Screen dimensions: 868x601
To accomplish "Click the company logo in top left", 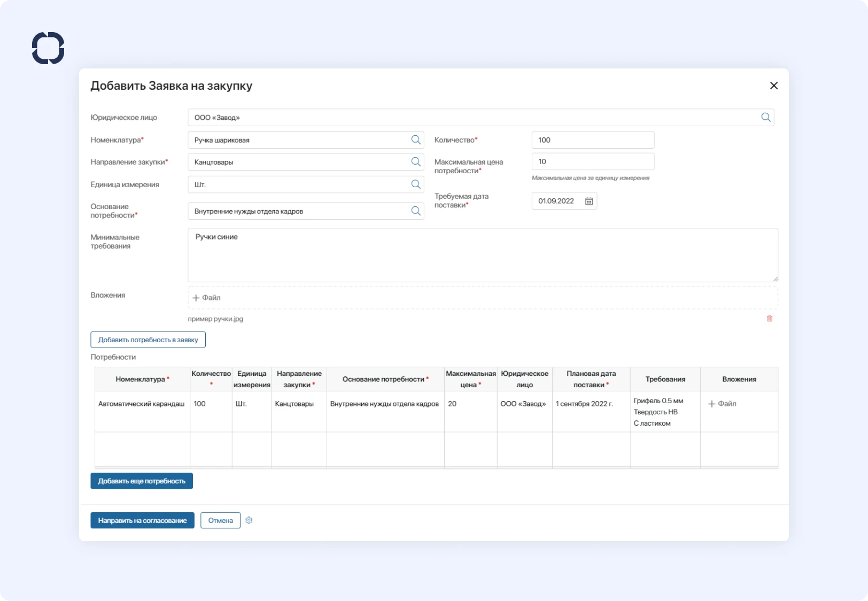I will [48, 48].
